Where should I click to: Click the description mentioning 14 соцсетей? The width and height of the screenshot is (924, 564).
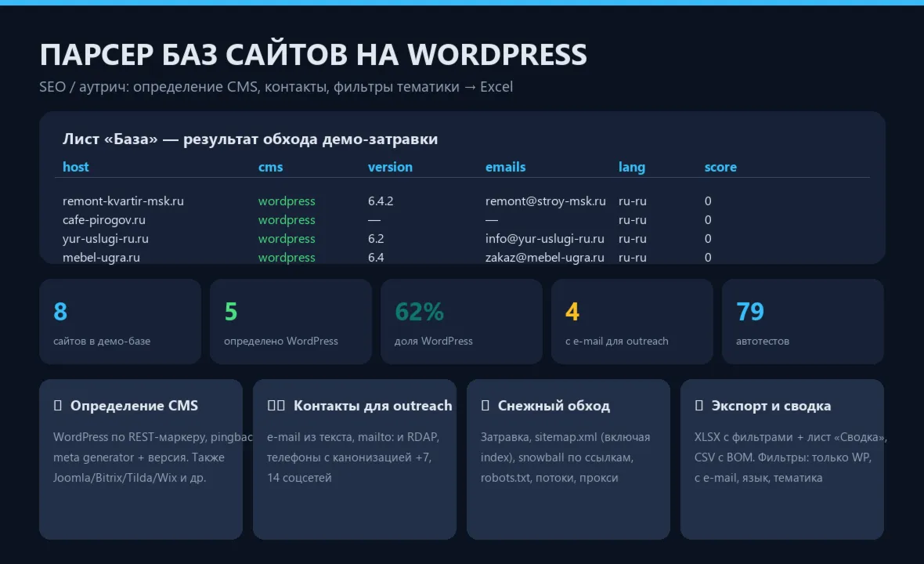pos(352,457)
